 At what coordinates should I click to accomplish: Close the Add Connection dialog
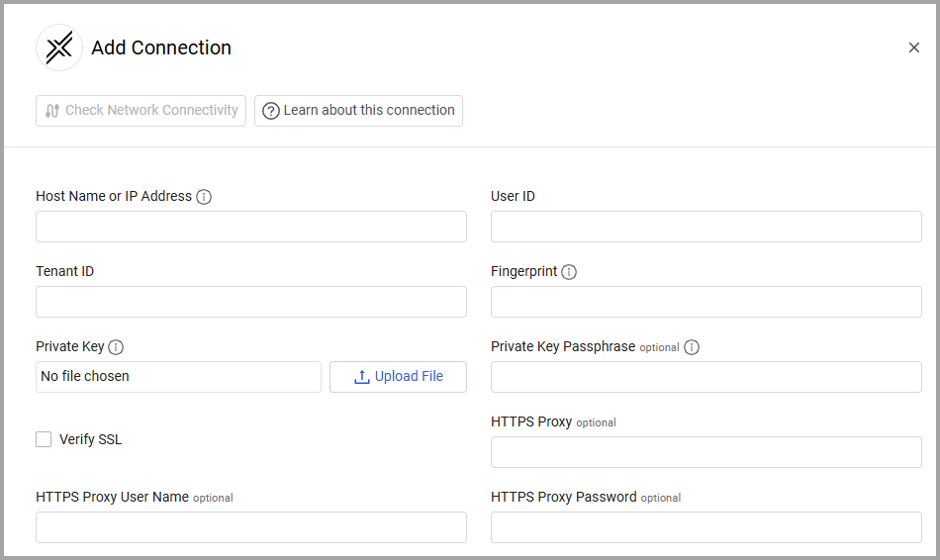914,47
